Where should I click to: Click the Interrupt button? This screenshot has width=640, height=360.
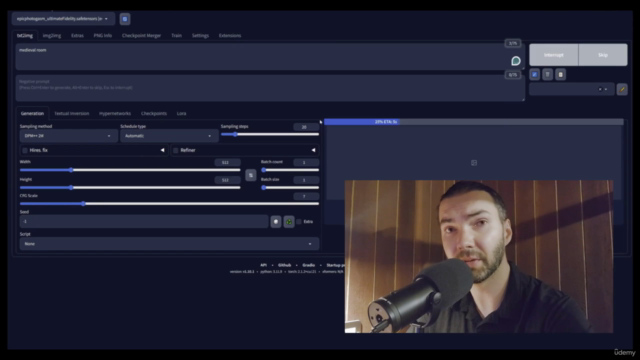[x=553, y=55]
